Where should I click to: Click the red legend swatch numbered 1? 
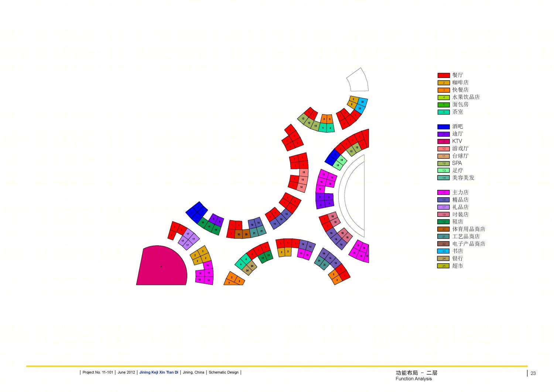444,75
